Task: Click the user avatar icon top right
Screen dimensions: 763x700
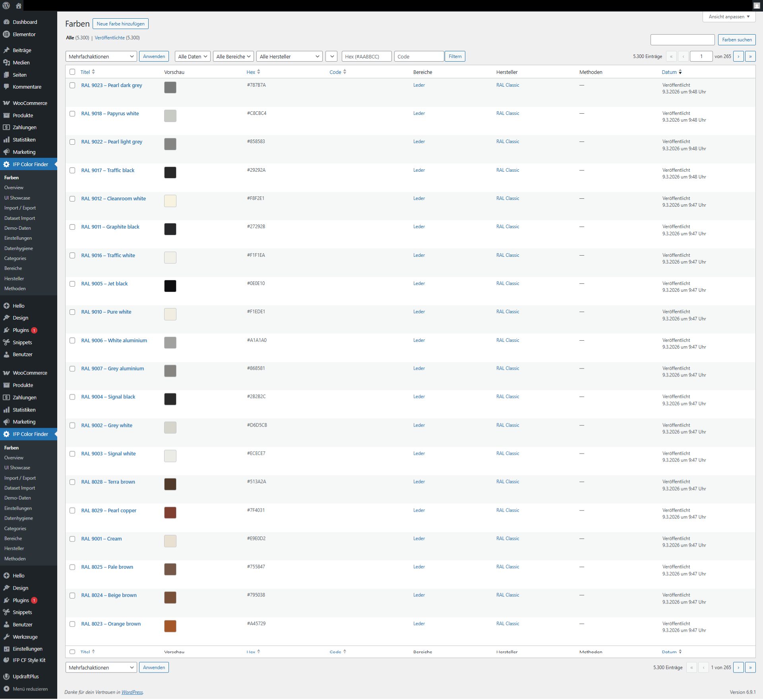Action: point(756,6)
